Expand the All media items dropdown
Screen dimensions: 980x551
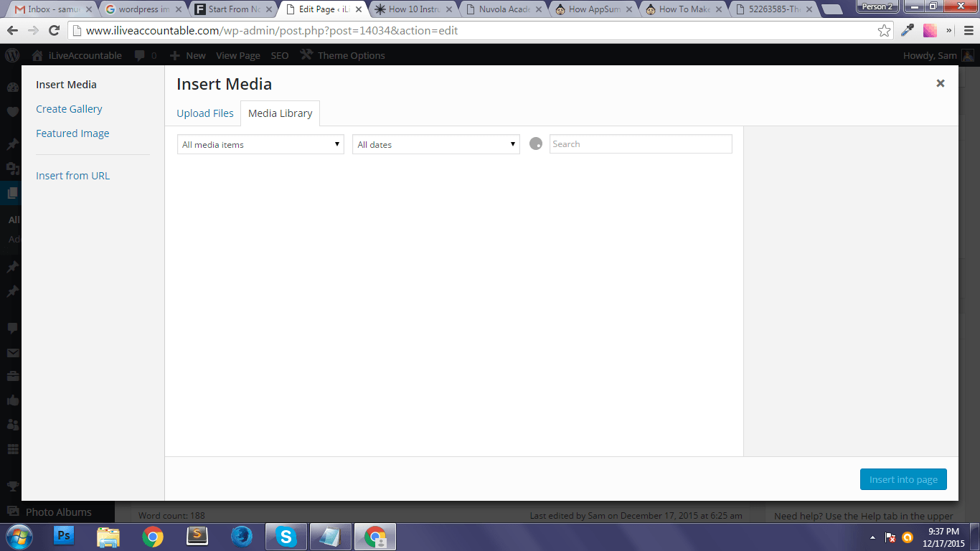(260, 144)
